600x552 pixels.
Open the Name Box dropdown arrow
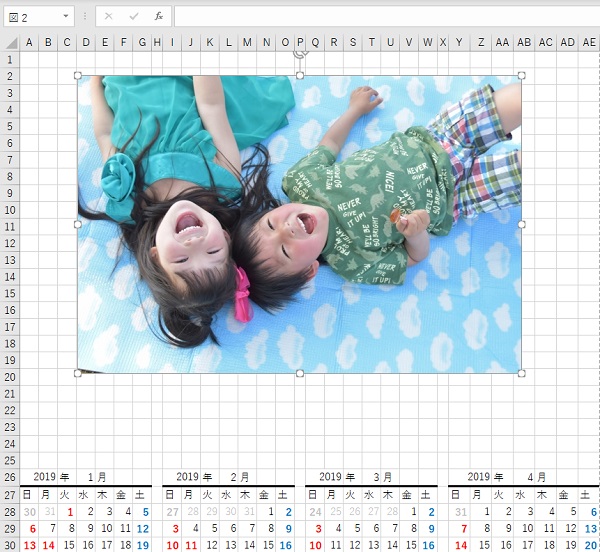point(66,16)
